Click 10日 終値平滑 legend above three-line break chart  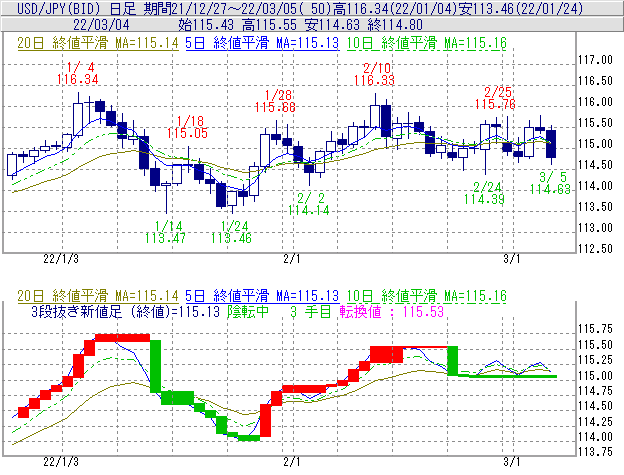point(427,296)
